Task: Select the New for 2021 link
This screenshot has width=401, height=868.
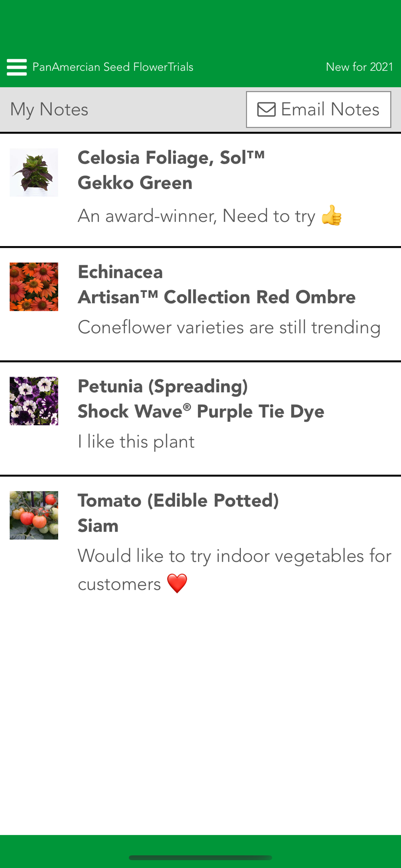Action: (359, 67)
